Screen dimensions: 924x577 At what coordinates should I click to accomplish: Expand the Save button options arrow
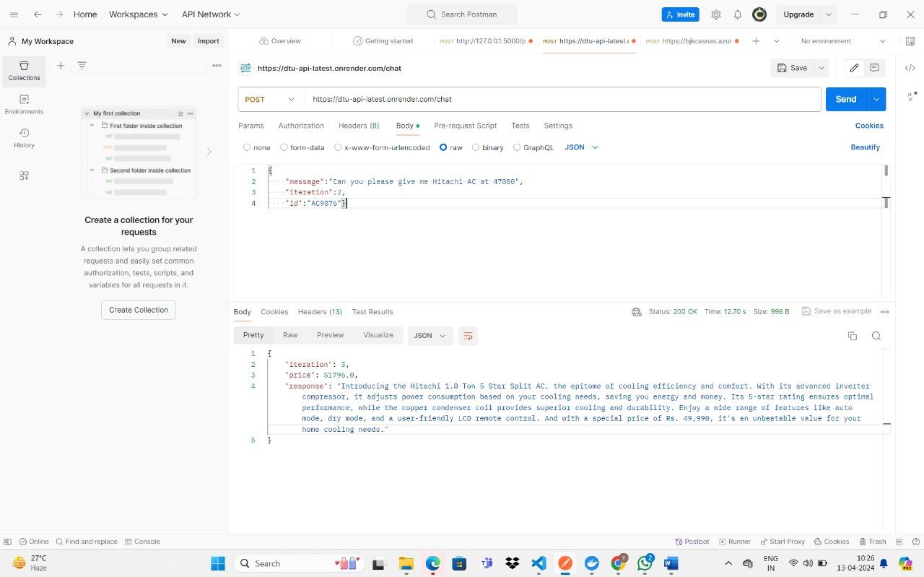[x=821, y=68]
